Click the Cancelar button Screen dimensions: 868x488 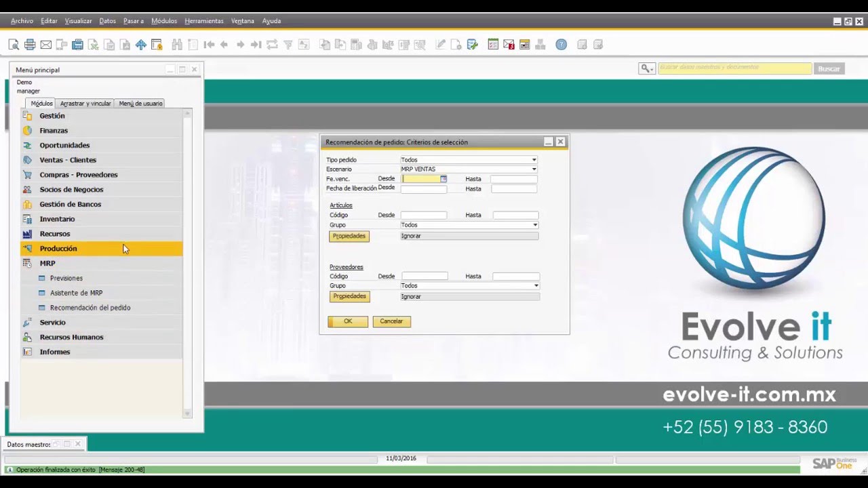pyautogui.click(x=391, y=321)
